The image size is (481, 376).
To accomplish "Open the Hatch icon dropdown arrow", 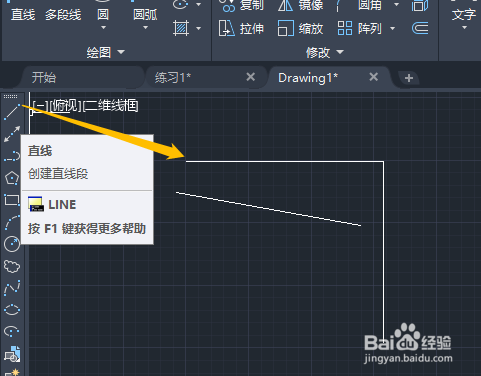I will coord(198,28).
